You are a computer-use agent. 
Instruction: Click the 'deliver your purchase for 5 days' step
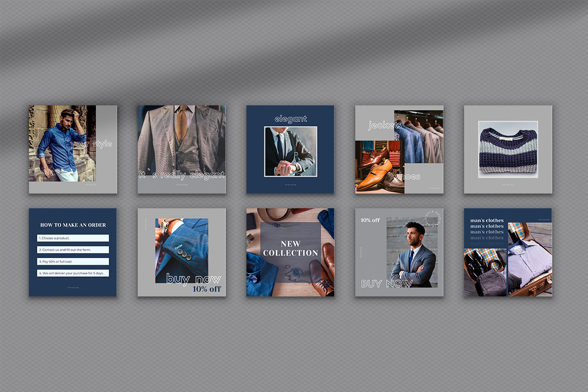(73, 273)
